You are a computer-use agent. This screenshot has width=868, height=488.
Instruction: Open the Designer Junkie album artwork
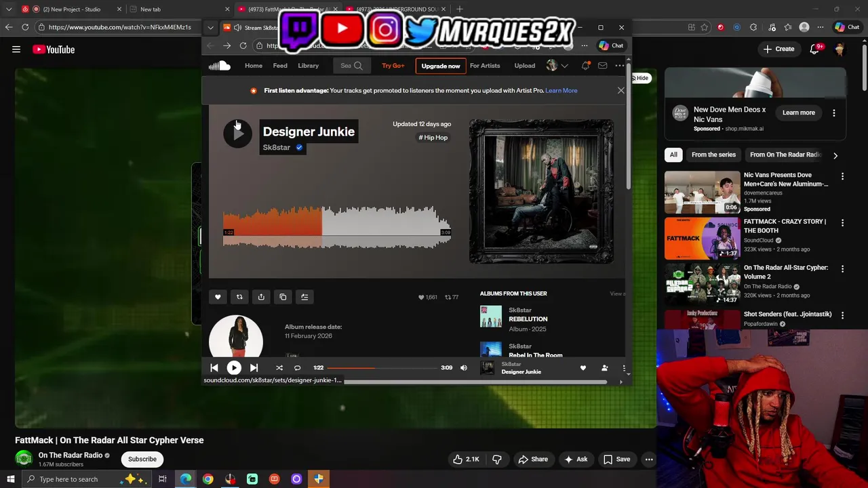click(541, 191)
